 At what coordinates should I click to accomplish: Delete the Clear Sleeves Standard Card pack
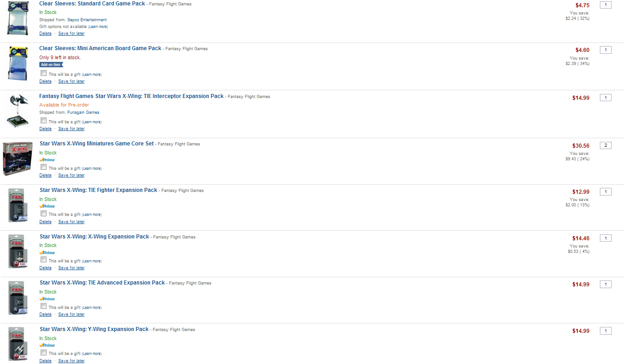[x=45, y=33]
